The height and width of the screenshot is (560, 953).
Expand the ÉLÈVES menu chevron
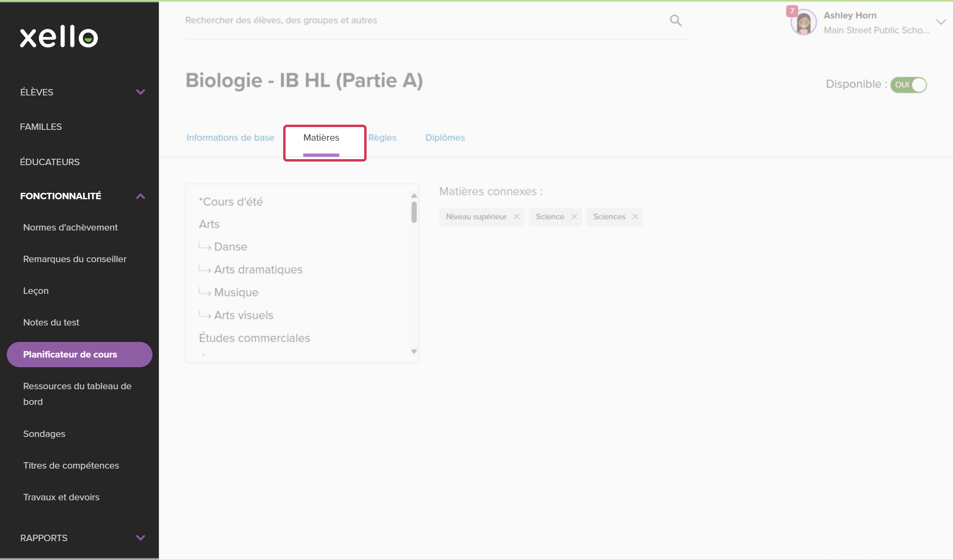coord(140,92)
